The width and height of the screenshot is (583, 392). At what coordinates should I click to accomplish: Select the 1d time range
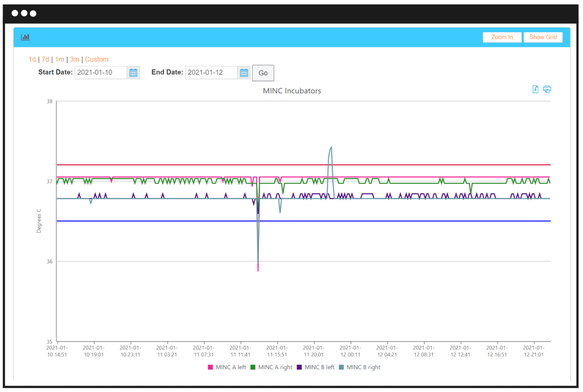point(32,59)
